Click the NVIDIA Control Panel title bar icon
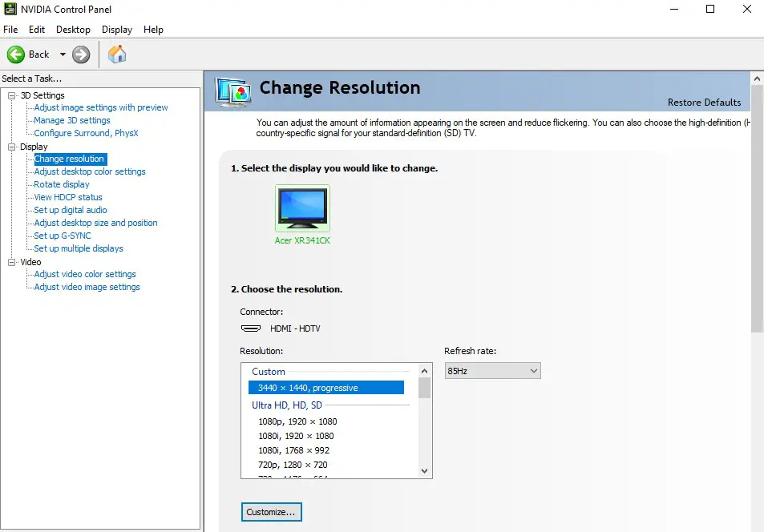Screen dimensions: 764x532 (10, 9)
